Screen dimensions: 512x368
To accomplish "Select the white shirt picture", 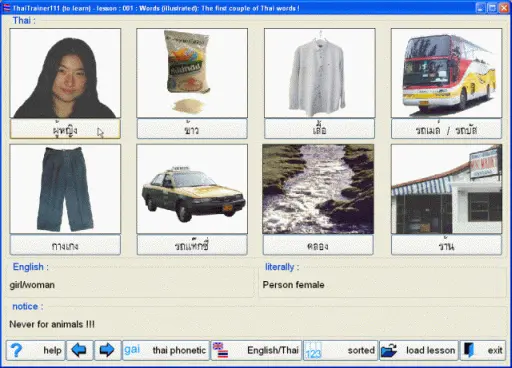I will click(320, 73).
